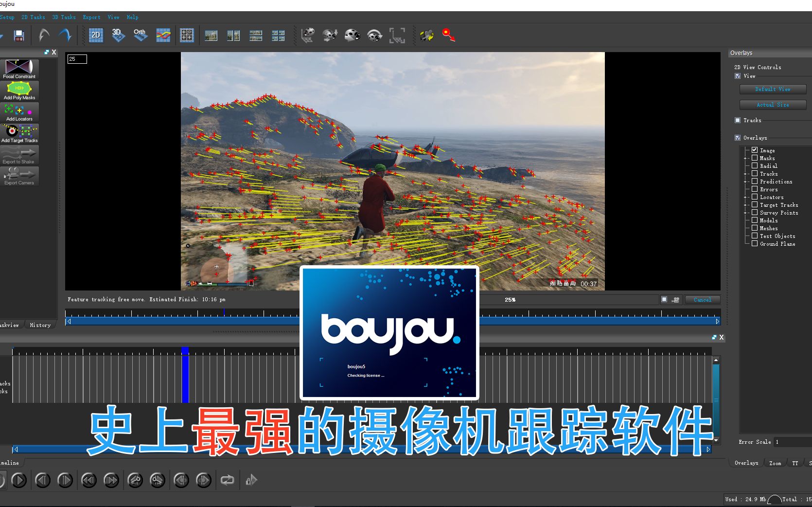Viewport: 812px width, 507px height.
Task: Step forward one frame
Action: coord(65,480)
